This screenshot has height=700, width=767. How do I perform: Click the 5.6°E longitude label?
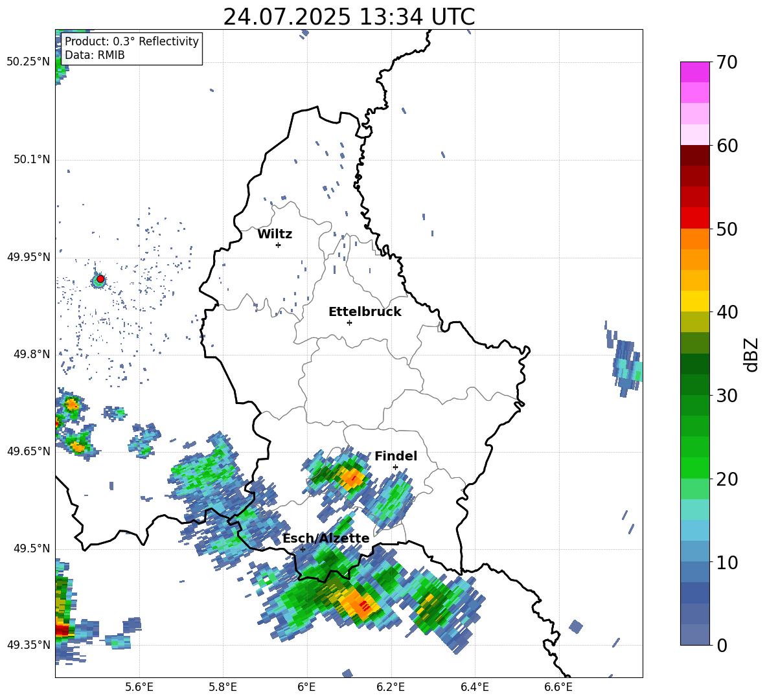139,687
